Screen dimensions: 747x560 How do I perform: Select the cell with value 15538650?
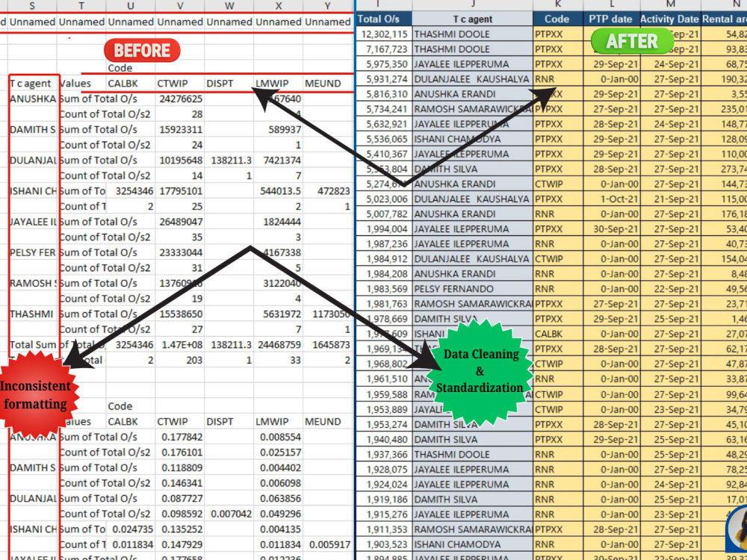click(181, 314)
